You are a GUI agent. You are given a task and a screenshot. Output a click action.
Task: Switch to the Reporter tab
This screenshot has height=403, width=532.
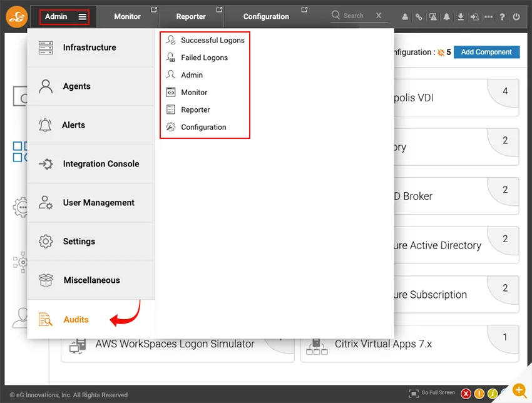tap(191, 17)
